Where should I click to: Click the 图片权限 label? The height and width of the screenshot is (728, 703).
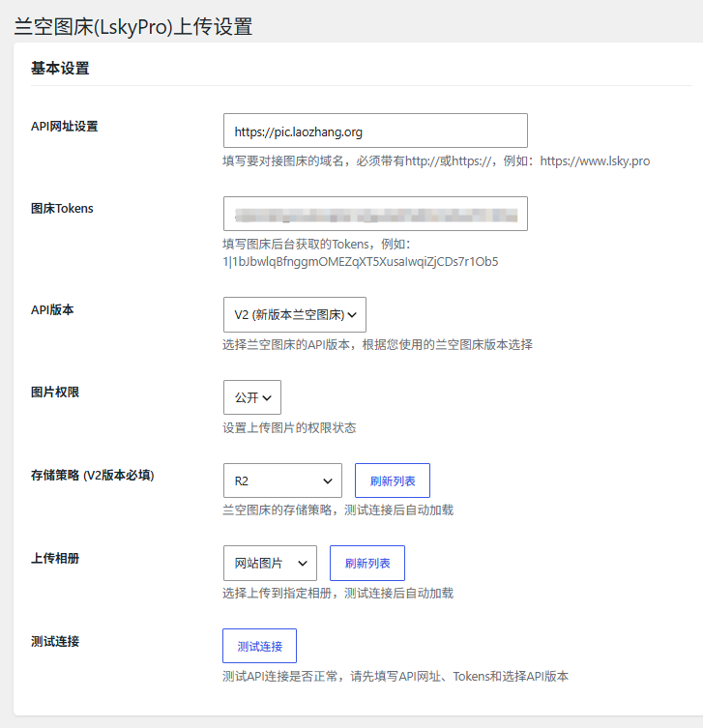click(x=55, y=393)
